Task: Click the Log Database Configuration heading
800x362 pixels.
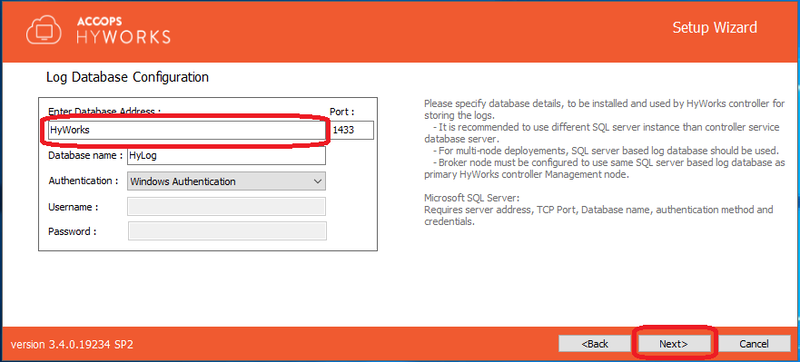Action: click(127, 77)
